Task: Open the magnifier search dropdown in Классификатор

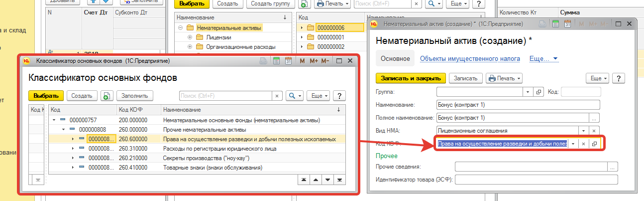Action: 295,96
